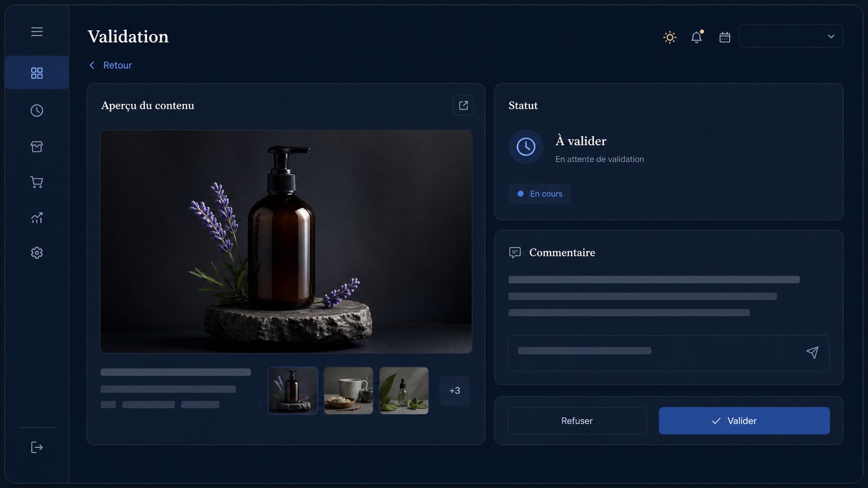Click the À valider status clock icon

[x=526, y=146]
